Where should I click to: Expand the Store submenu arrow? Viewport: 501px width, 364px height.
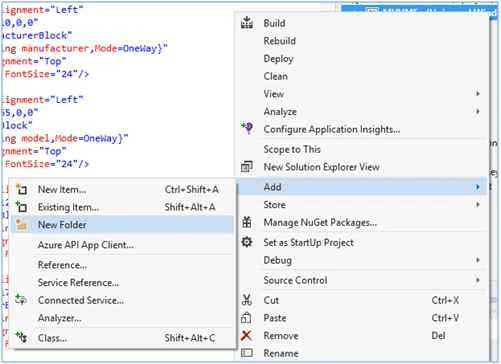[478, 205]
